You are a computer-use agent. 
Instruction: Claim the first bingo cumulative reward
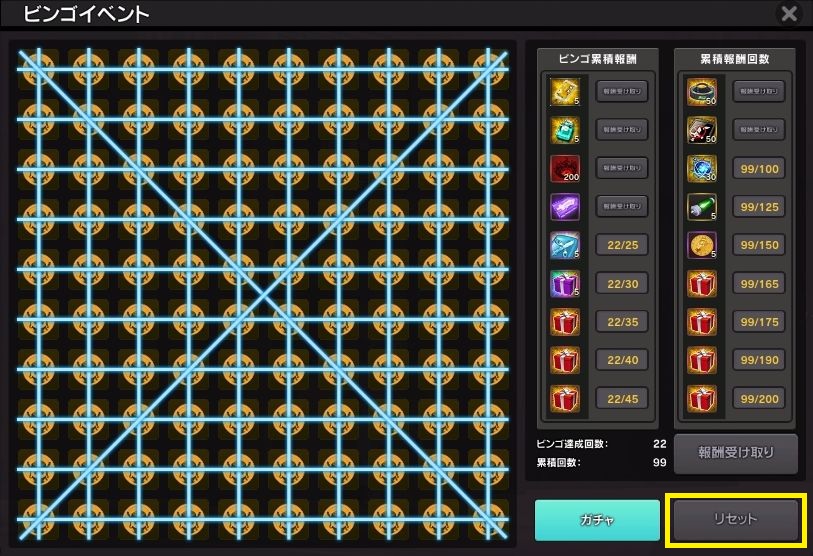pyautogui.click(x=622, y=91)
